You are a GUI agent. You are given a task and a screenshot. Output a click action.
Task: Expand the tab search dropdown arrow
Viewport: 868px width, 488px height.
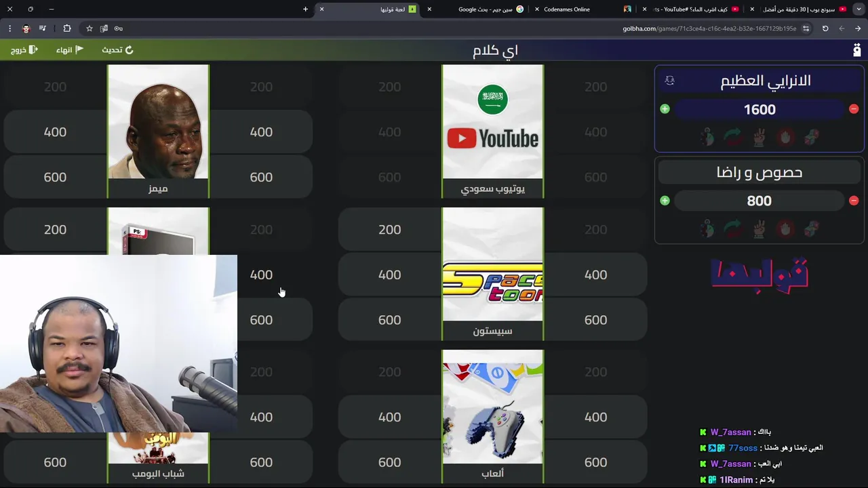pos(858,9)
